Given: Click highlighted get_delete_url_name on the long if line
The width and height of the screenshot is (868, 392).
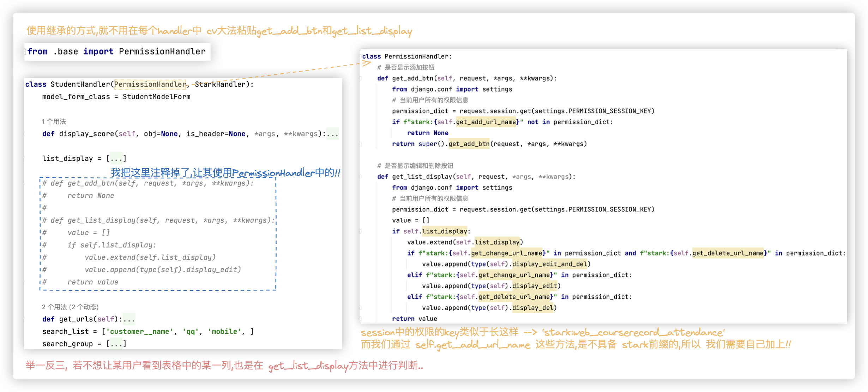Looking at the screenshot, I should click(728, 253).
